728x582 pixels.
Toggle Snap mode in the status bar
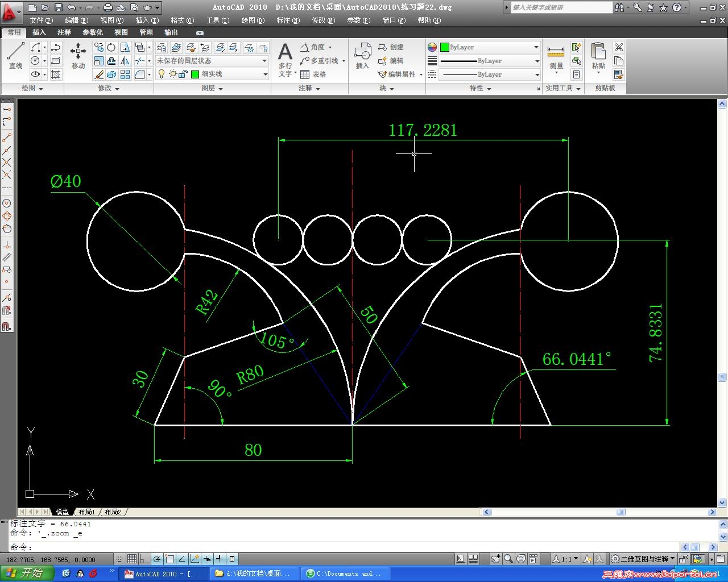119,559
